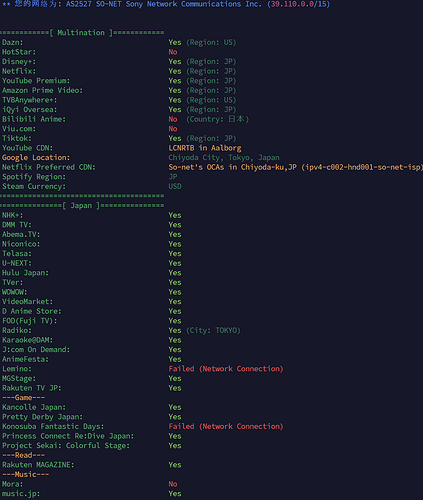Click the Project Sekai: Colorful Stage label
The height and width of the screenshot is (500, 423).
coord(66,446)
